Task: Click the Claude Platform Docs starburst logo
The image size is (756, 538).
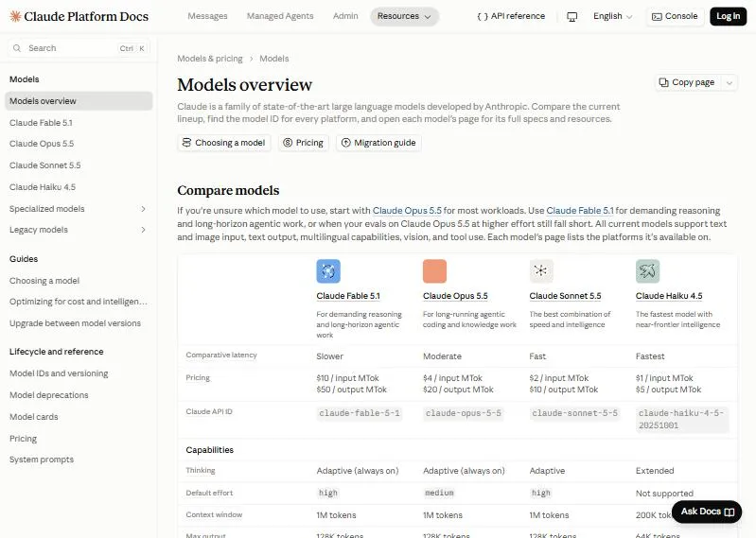Action: [x=15, y=16]
